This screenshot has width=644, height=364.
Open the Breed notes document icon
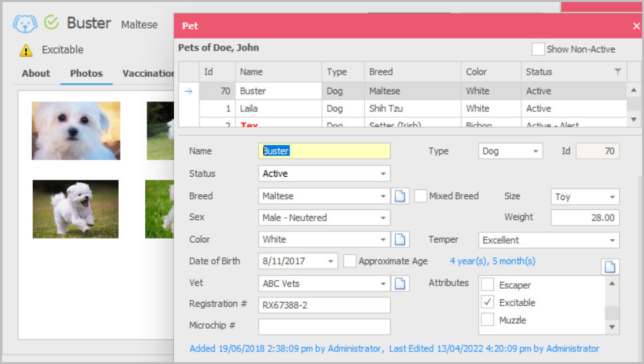pos(399,196)
